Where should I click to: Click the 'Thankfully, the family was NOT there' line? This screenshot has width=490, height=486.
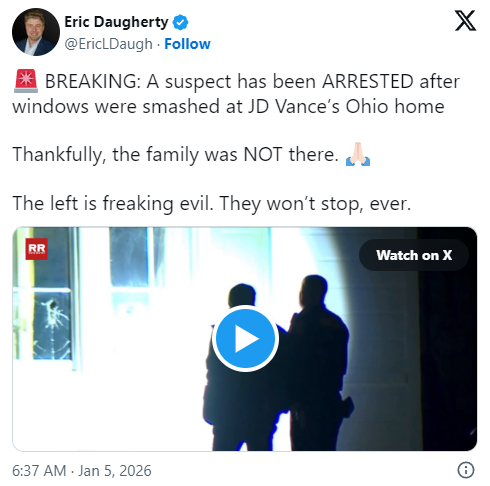coord(175,155)
